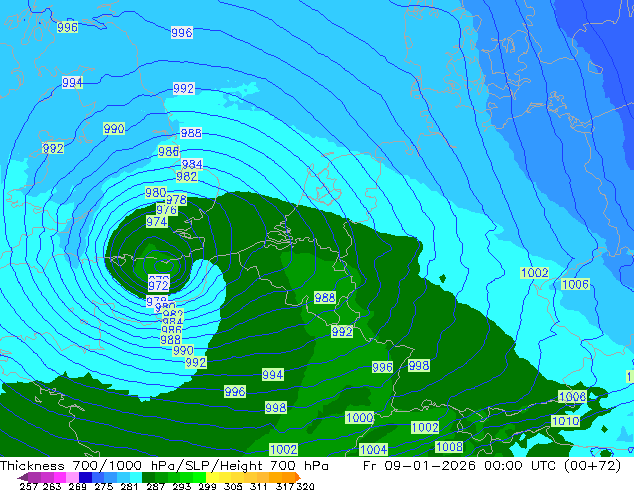Click the legend value '257'
The image size is (634, 490).
[x=28, y=486]
